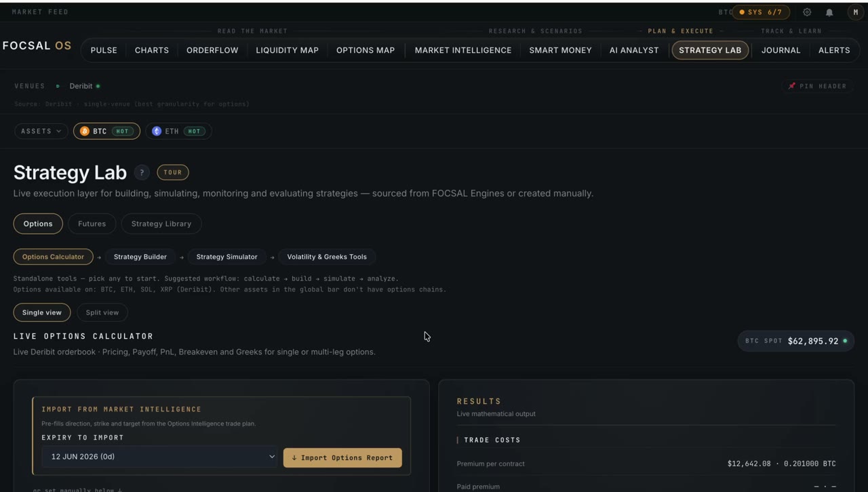Screen dimensions: 868x492
Task: Open the Strategy Library sub-tab
Action: (x=161, y=224)
